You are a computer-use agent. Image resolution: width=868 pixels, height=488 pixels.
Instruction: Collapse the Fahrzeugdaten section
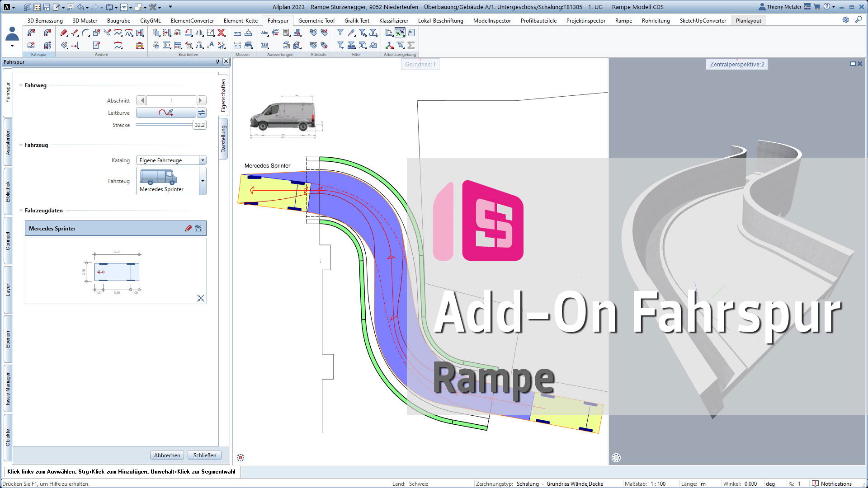click(21, 211)
